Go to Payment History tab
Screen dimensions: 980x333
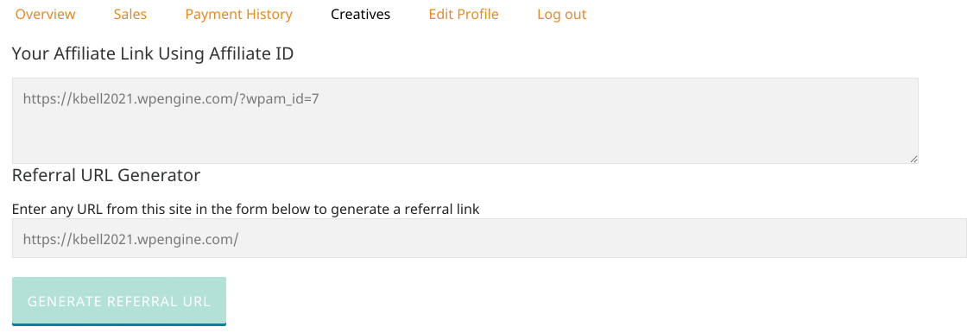tap(239, 15)
